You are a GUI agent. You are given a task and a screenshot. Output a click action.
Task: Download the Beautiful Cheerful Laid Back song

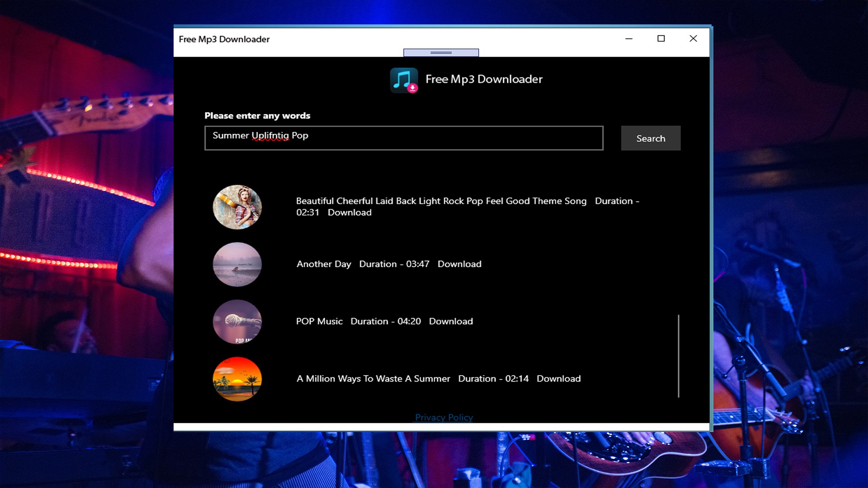pos(349,213)
